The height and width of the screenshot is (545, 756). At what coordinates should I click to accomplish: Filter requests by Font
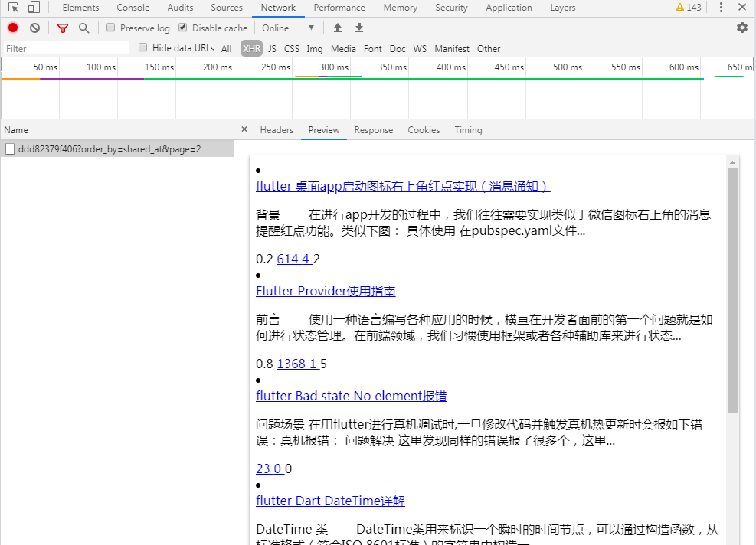pyautogui.click(x=373, y=49)
